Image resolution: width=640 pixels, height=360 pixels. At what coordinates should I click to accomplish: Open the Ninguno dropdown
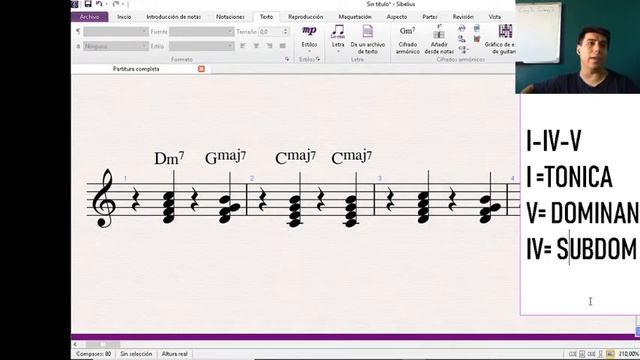coord(116,46)
